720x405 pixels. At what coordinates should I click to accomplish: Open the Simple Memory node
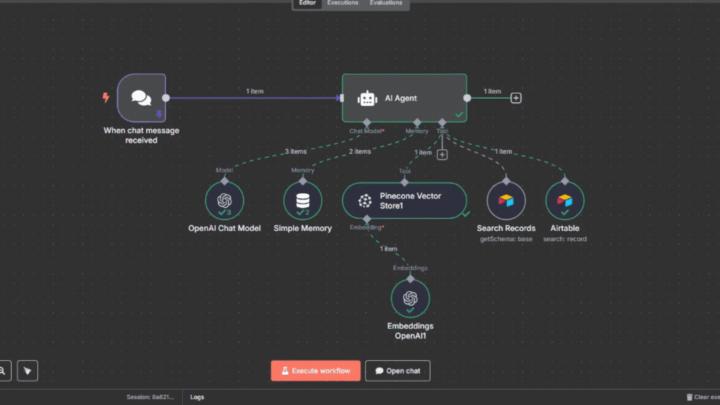303,201
